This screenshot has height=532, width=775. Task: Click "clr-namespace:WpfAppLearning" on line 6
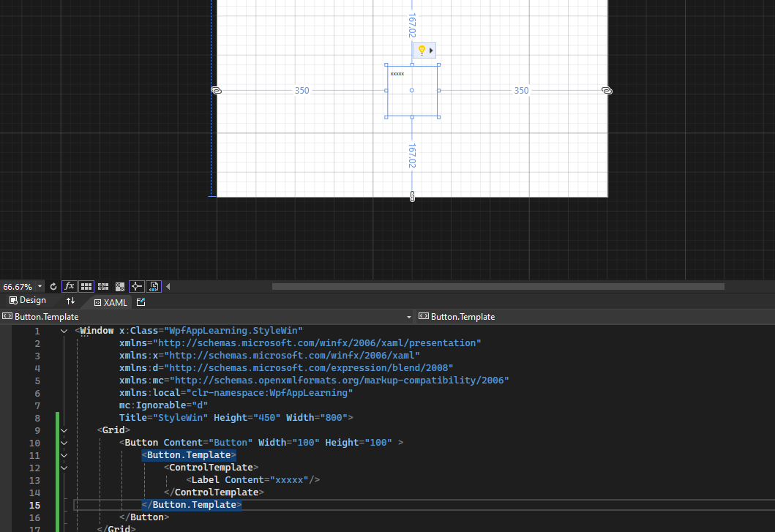[269, 392]
